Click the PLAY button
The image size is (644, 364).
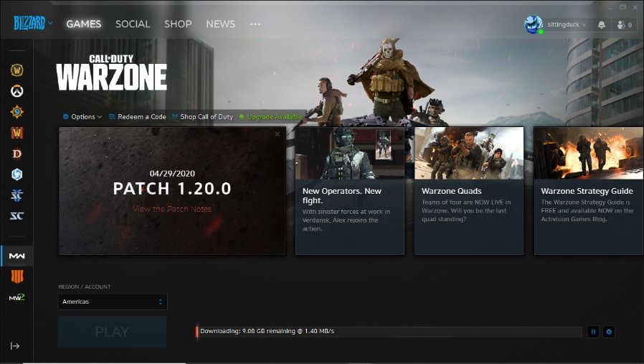tap(112, 332)
